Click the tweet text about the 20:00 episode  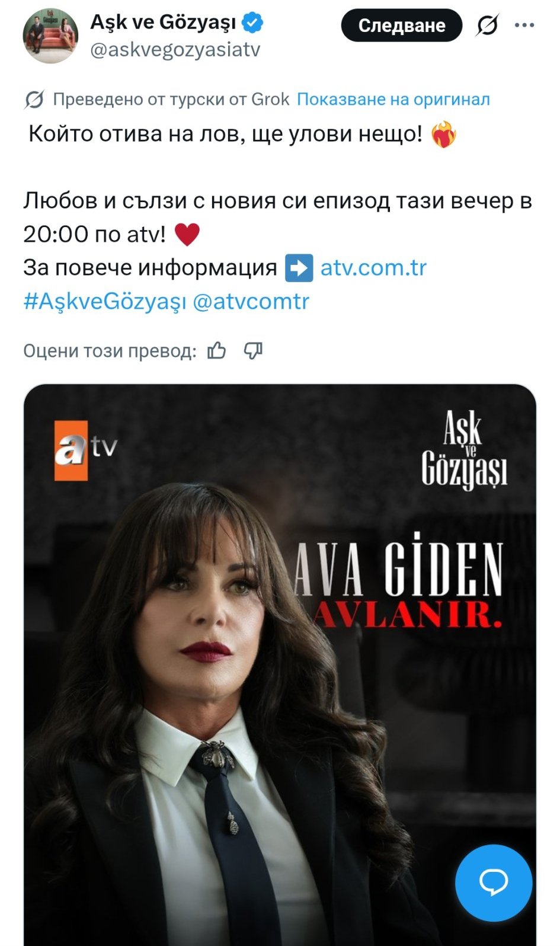[x=277, y=218]
